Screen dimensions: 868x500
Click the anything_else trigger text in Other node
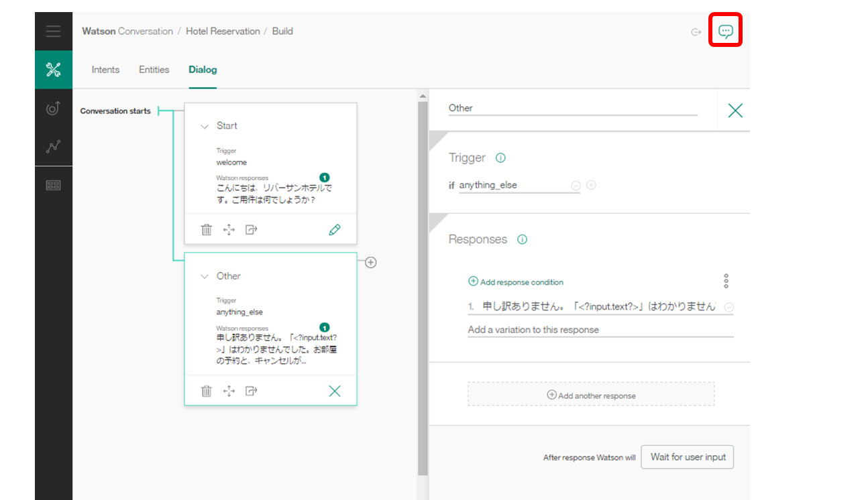tap(239, 312)
